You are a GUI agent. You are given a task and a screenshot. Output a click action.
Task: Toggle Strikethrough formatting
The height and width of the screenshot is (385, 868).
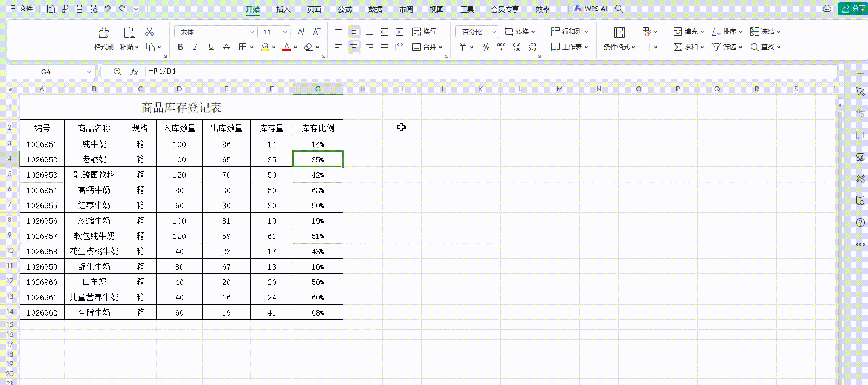click(227, 47)
